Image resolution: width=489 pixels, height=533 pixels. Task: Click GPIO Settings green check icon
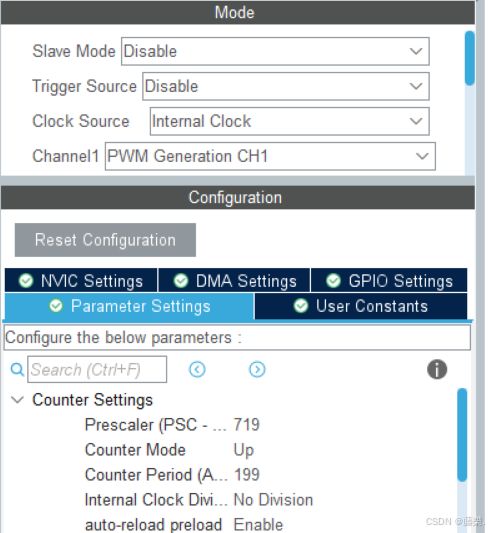(333, 281)
